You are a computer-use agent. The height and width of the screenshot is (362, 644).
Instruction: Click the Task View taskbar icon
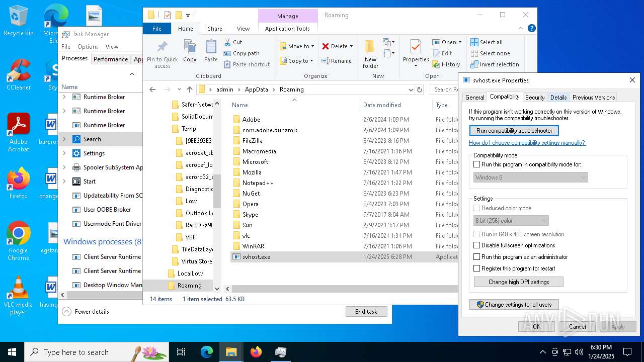point(181,352)
